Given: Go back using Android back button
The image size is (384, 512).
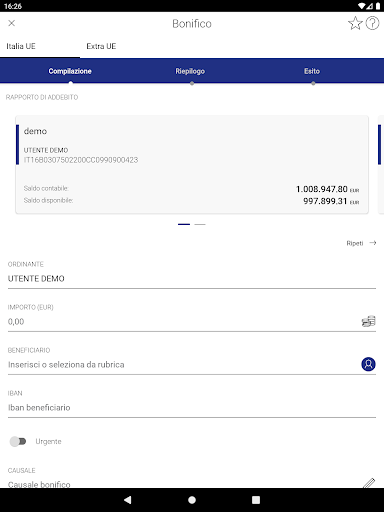Looking at the screenshot, I should [x=128, y=500].
